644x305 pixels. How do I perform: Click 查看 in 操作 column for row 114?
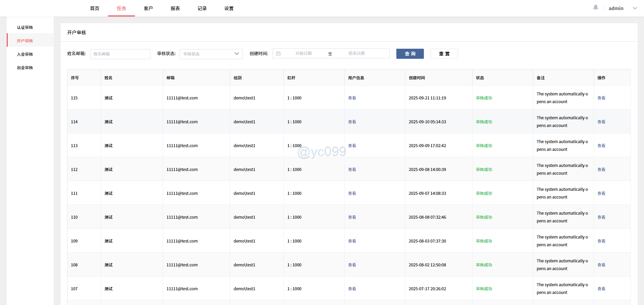click(x=601, y=122)
